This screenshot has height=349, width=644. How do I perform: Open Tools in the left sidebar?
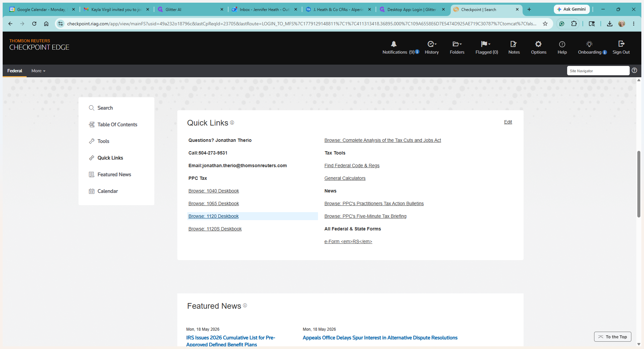tap(99, 141)
